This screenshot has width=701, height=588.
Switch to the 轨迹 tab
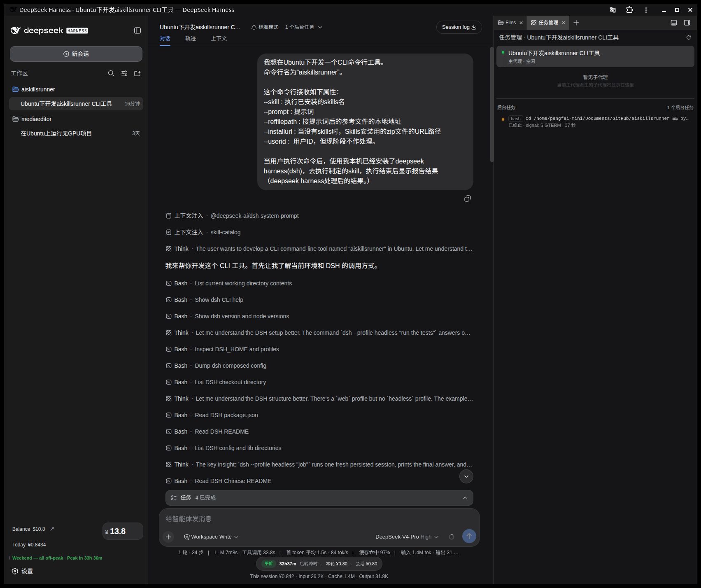coord(191,38)
